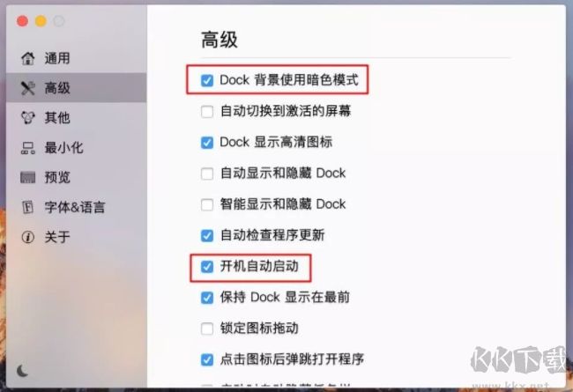
Task: Click the gear icon beside 最小化
Action: click(27, 147)
